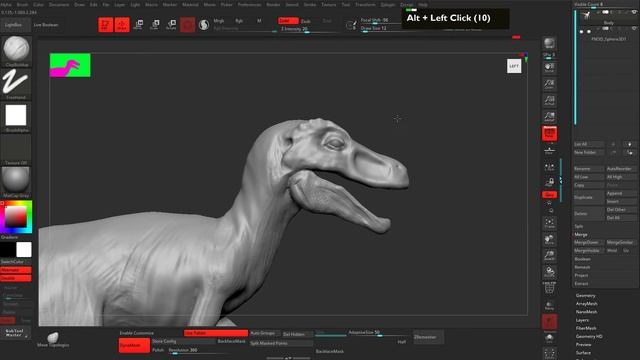Click the right-shelf Rotate view icon
This screenshot has height=360, width=640.
point(549,272)
